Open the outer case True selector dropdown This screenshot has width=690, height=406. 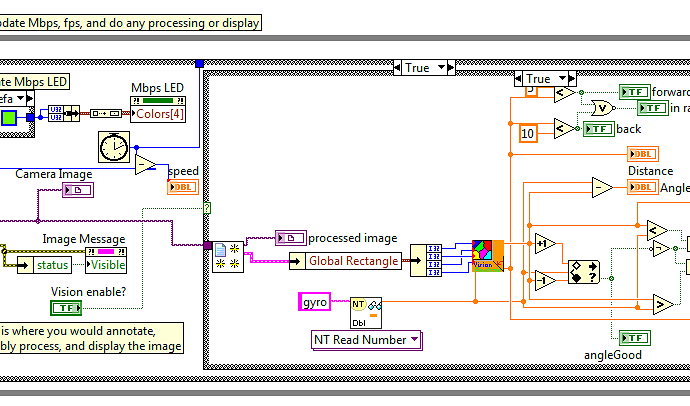click(441, 68)
